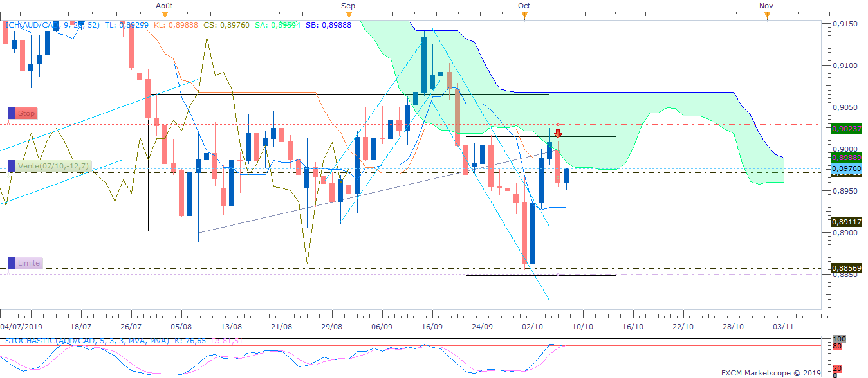868x378 pixels.
Task: Click the ICH(AUD/CAD, 9, 26, 52) indicator label
Action: 51,25
